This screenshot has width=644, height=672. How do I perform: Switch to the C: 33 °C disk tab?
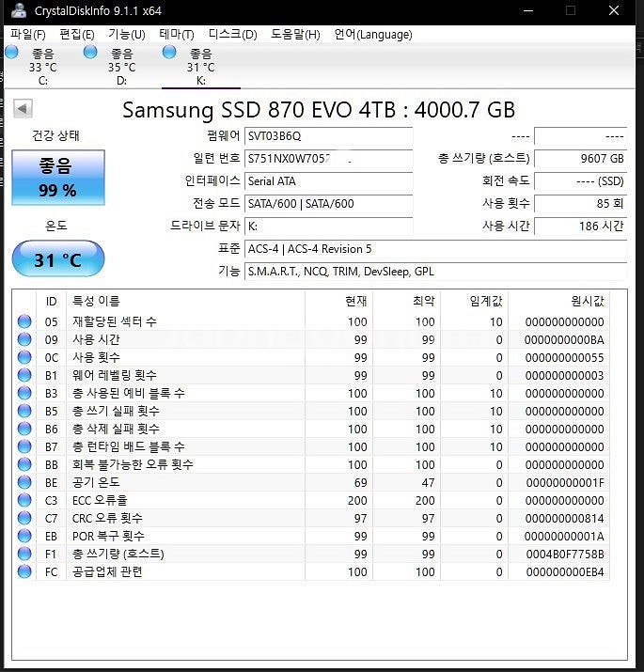click(x=43, y=67)
